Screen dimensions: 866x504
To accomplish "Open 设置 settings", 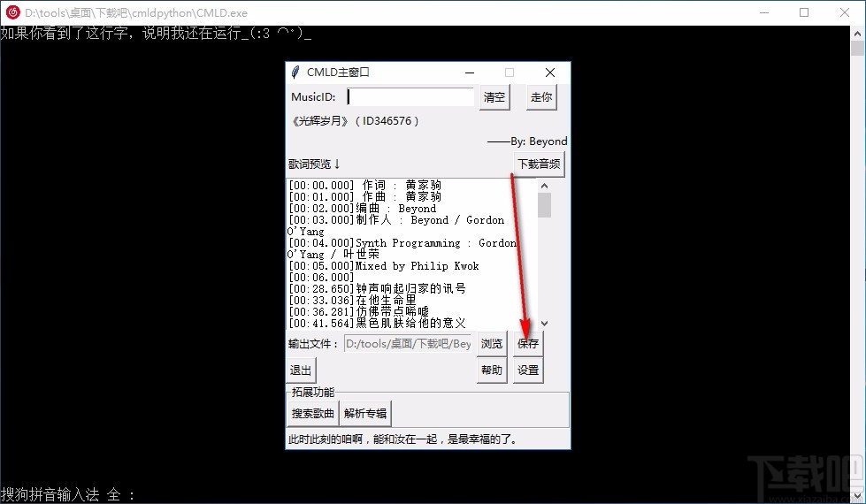I will (x=528, y=370).
